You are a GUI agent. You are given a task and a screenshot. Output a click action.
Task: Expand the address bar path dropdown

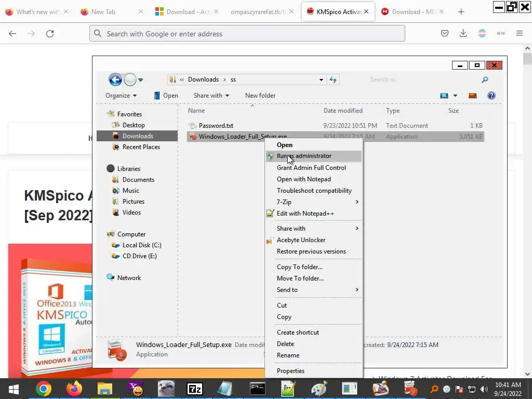(321, 79)
